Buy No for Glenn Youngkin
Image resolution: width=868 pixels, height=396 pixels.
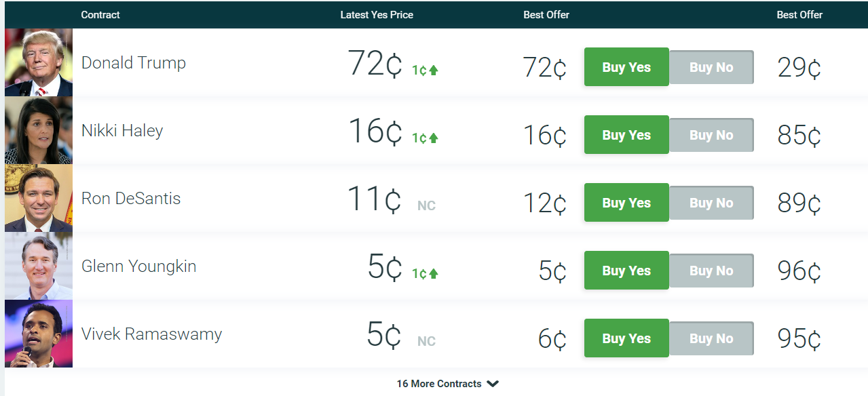pyautogui.click(x=711, y=271)
